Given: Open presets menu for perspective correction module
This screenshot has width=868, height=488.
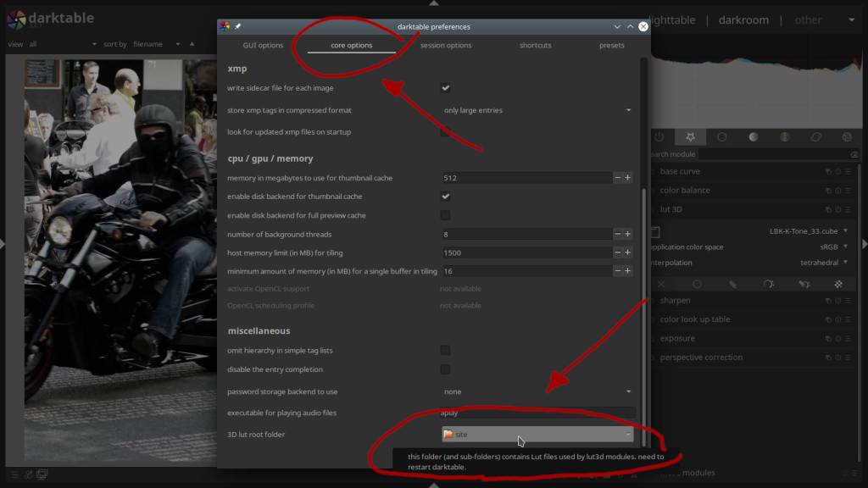Looking at the screenshot, I should pyautogui.click(x=848, y=358).
